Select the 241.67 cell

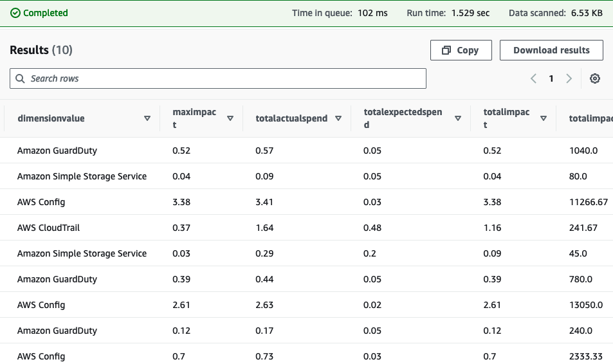click(583, 228)
